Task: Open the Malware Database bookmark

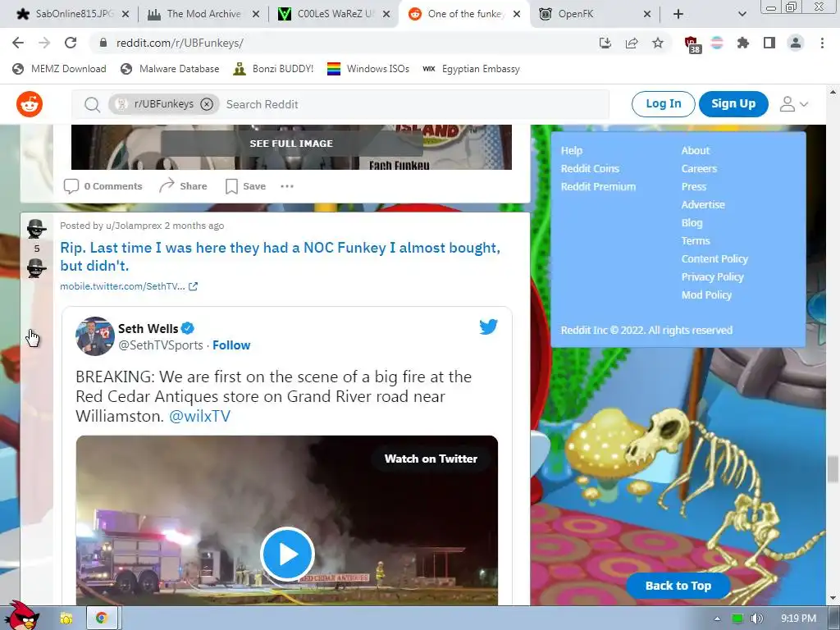Action: [x=170, y=69]
